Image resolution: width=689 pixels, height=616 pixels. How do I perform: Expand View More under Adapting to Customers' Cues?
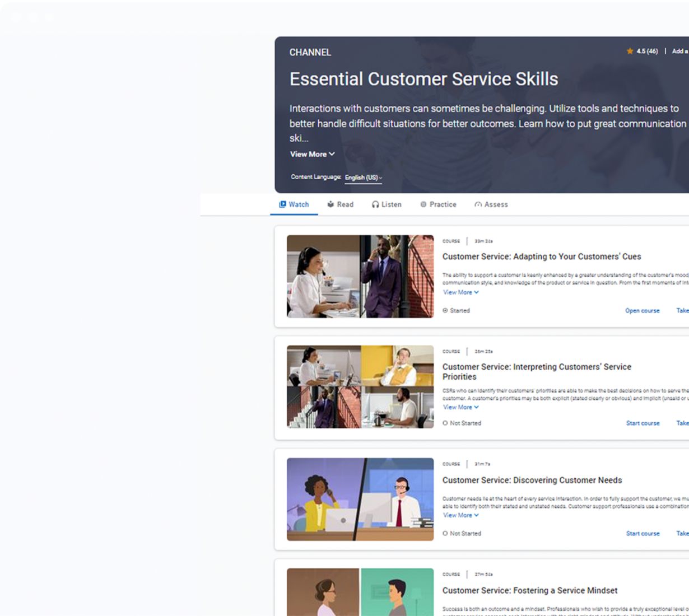[x=460, y=292]
